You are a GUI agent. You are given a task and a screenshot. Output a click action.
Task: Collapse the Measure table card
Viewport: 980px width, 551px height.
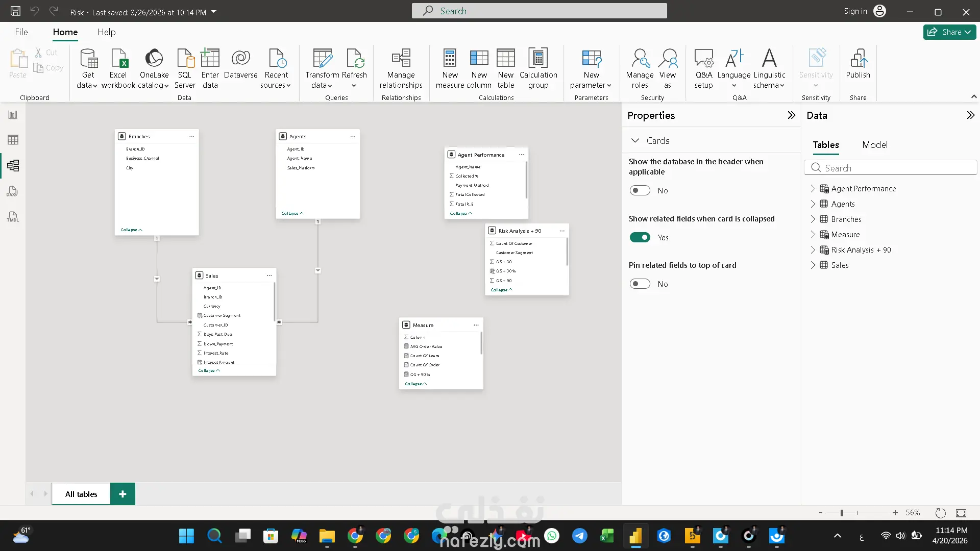coord(415,384)
